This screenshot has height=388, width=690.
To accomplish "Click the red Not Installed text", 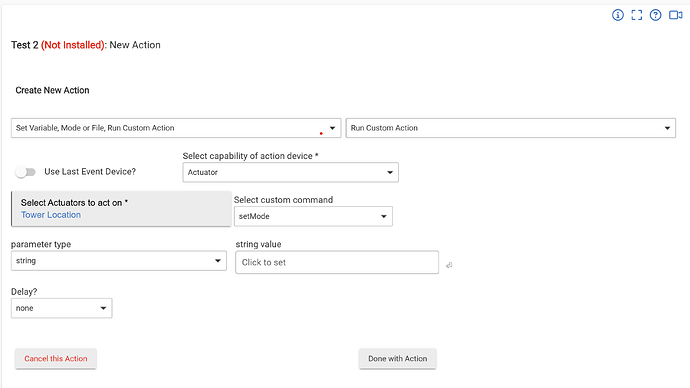I will pyautogui.click(x=73, y=45).
